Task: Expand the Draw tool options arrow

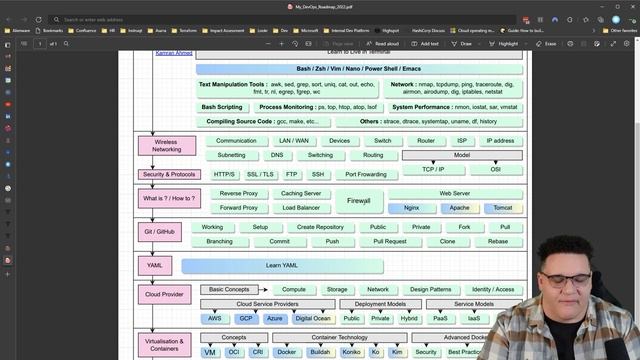Action: (x=479, y=44)
